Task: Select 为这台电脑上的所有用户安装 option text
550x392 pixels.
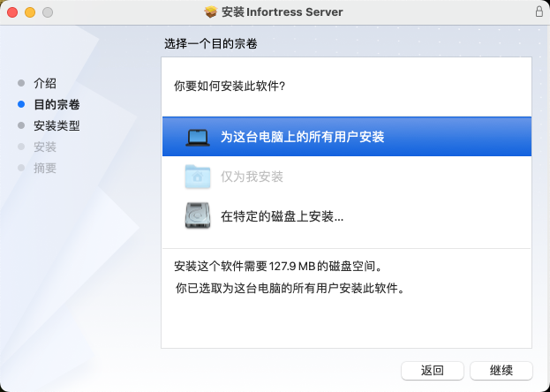Action: (x=302, y=137)
